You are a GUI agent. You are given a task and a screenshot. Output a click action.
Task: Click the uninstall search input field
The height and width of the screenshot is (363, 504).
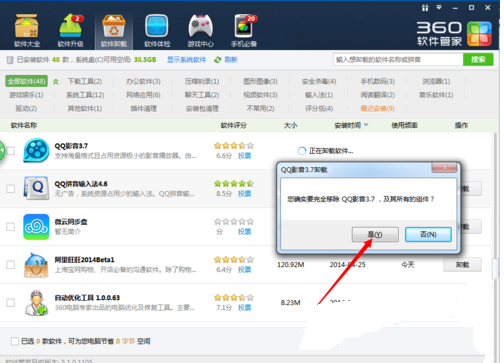[398, 59]
